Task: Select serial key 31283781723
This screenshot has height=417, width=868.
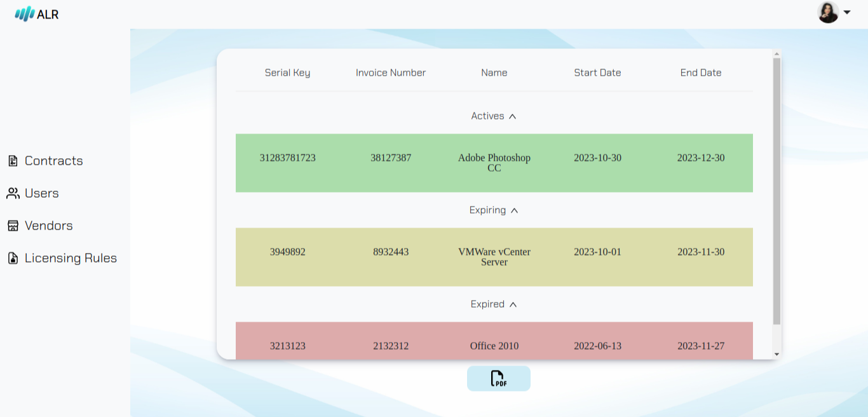Action: (288, 158)
